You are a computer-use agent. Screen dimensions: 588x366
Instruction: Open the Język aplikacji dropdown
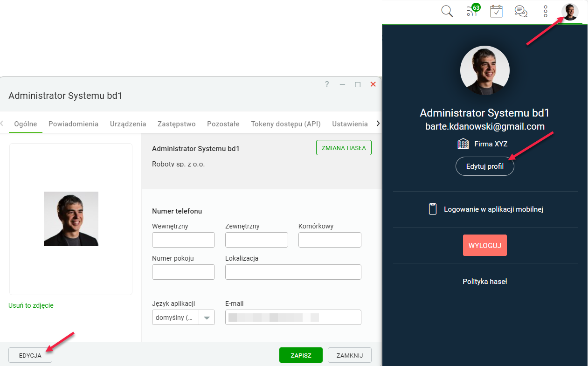click(183, 317)
